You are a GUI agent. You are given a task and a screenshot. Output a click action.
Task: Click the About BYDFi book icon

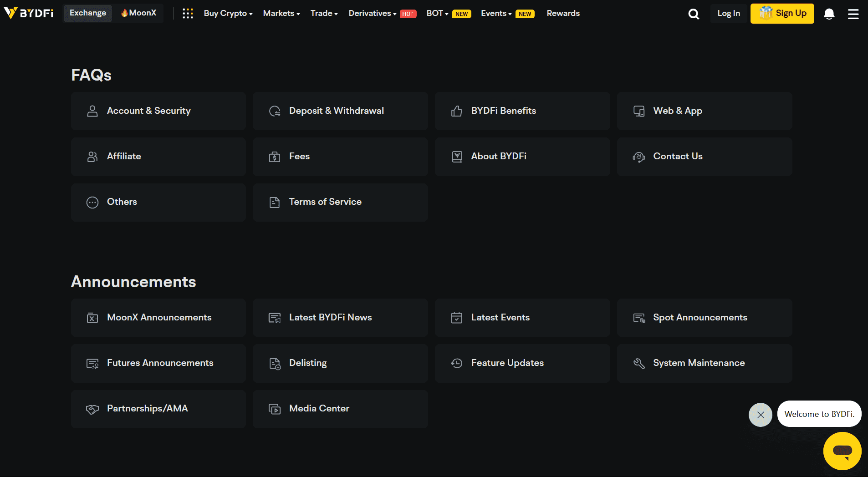tap(457, 157)
